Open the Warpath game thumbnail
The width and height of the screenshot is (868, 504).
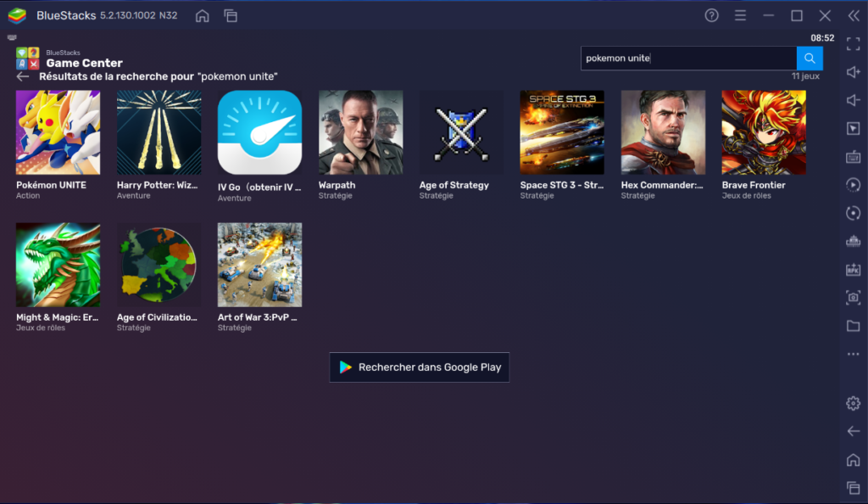tap(360, 132)
